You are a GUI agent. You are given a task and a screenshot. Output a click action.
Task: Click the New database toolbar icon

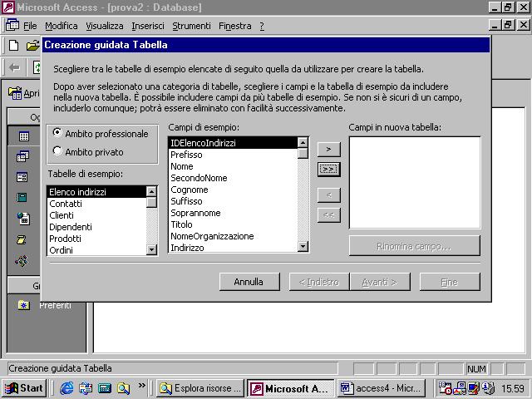point(14,45)
